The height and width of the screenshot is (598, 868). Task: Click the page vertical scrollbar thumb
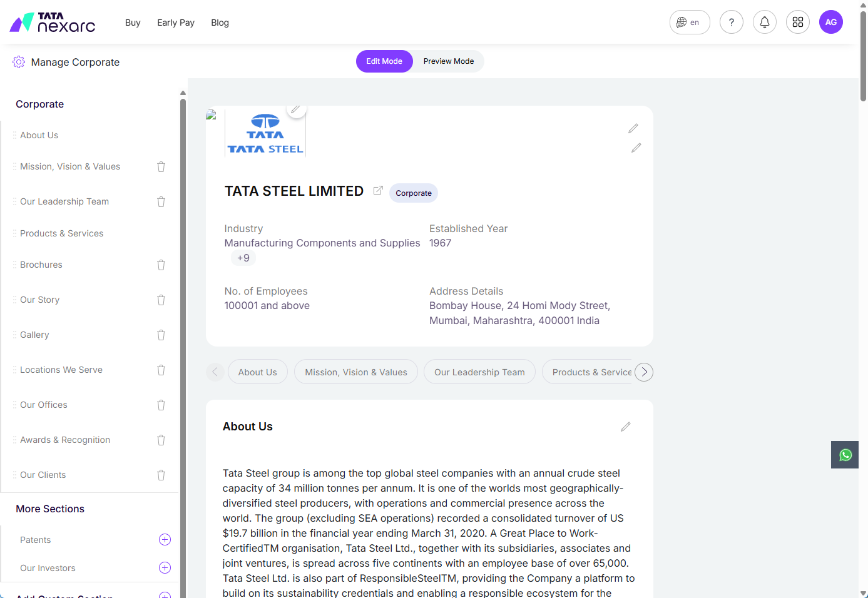[863, 55]
